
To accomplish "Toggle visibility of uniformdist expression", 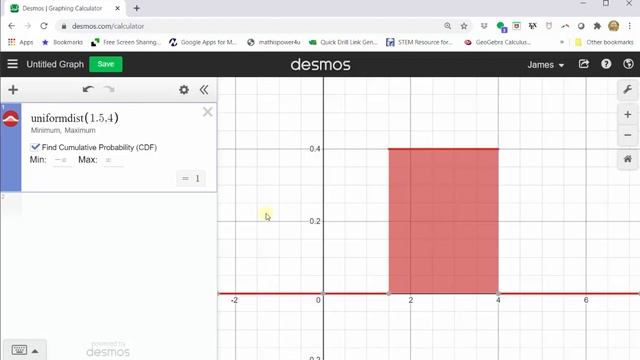I will pyautogui.click(x=11, y=119).
